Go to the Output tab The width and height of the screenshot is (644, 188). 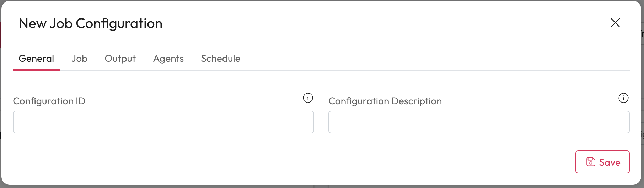pos(120,59)
